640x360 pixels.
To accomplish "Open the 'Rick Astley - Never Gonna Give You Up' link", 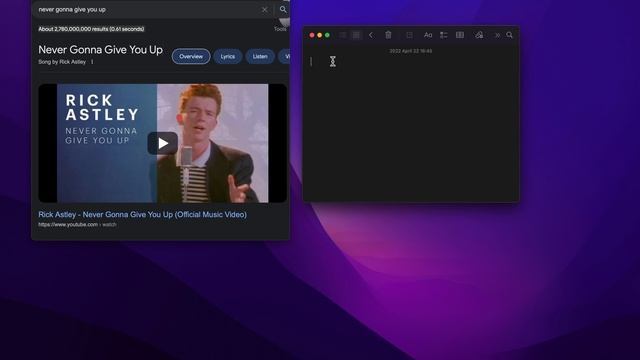I will pyautogui.click(x=142, y=214).
